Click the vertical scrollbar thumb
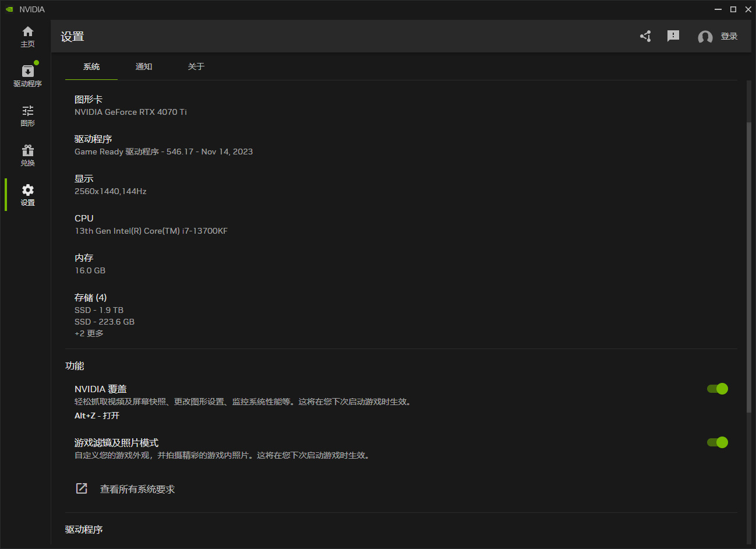The width and height of the screenshot is (756, 549). tap(749, 268)
